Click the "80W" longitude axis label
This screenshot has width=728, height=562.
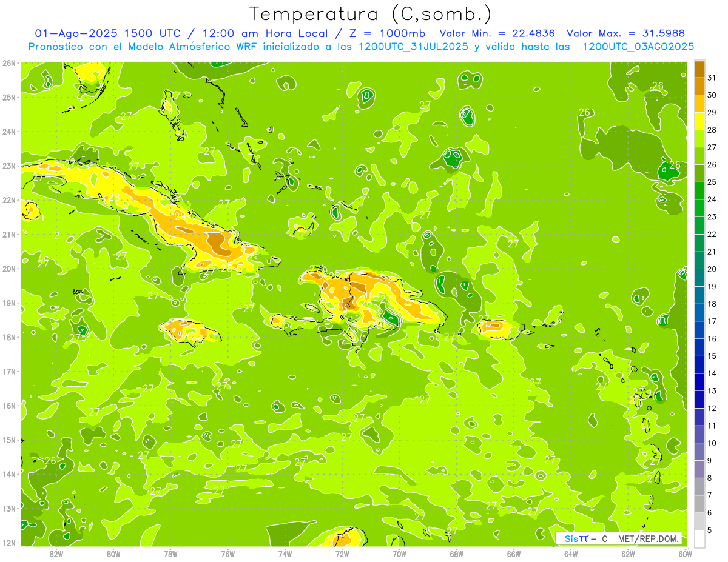[x=113, y=553]
